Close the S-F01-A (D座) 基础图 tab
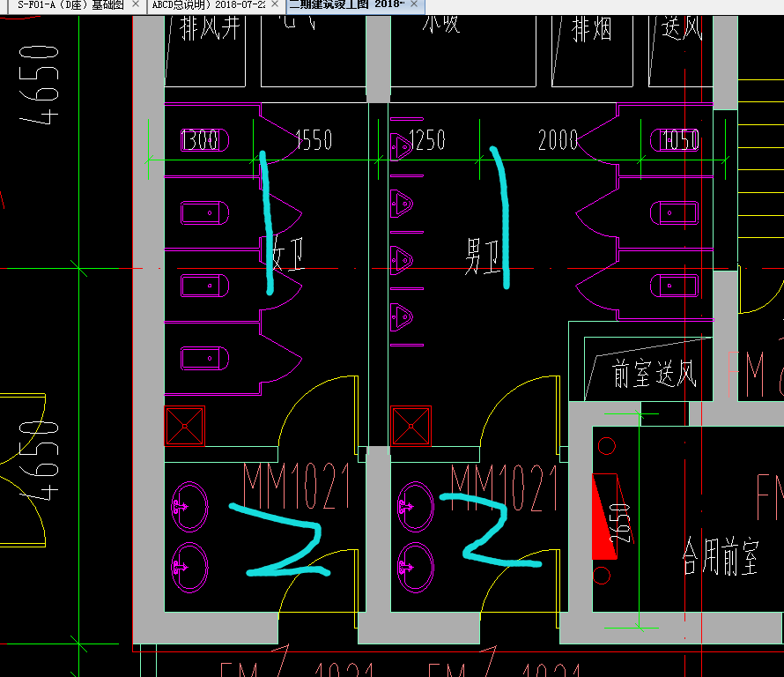The height and width of the screenshot is (677, 784). [x=136, y=4]
